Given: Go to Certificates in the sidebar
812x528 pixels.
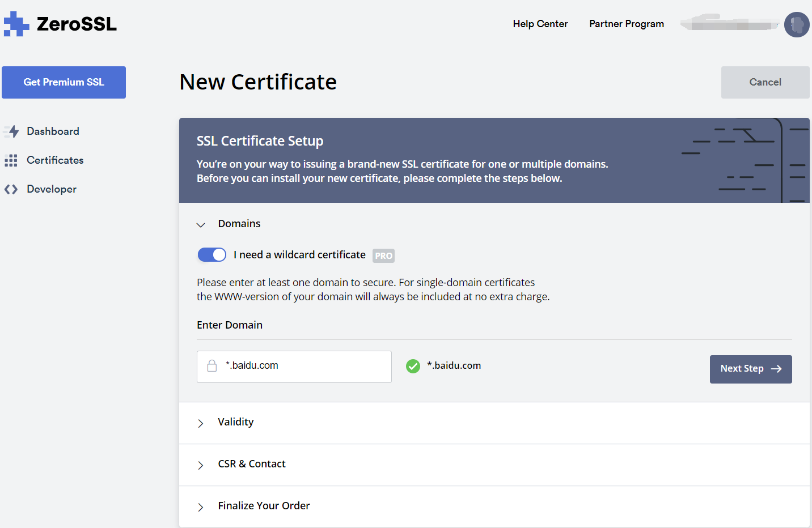Looking at the screenshot, I should pyautogui.click(x=55, y=160).
